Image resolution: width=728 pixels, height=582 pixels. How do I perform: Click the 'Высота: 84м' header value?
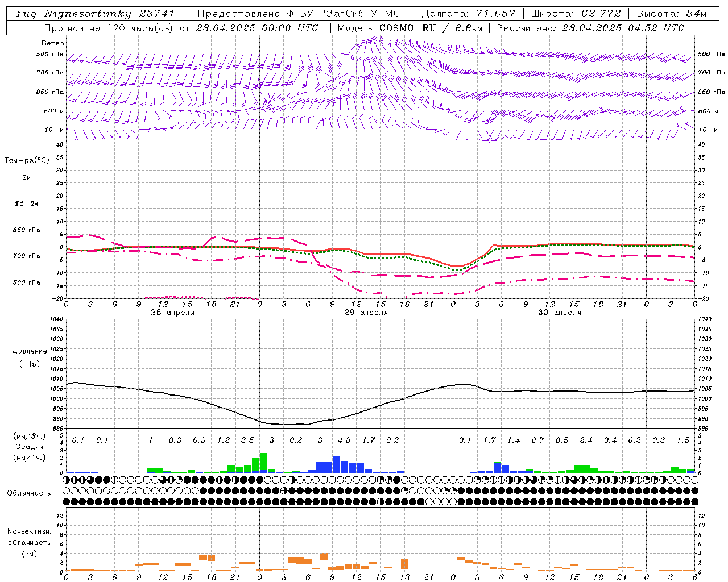(x=672, y=14)
